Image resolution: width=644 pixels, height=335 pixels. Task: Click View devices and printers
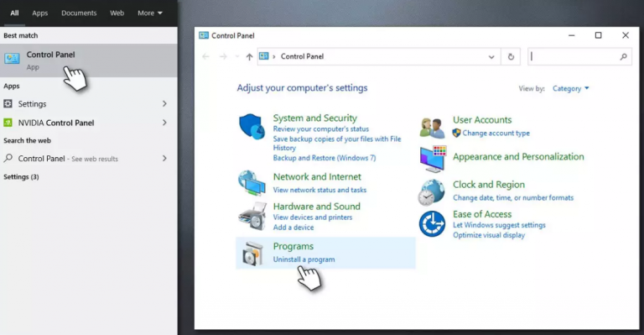(313, 217)
